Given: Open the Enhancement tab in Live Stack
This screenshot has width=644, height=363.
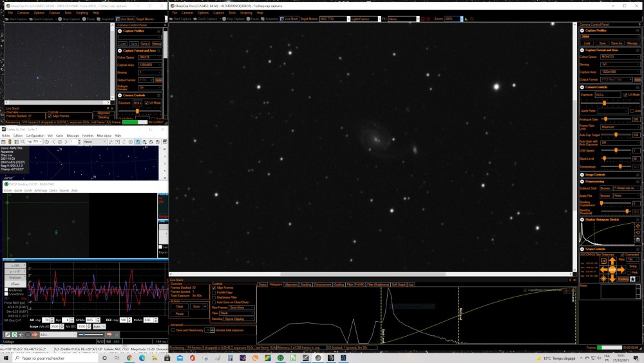Looking at the screenshot, I should point(323,284).
